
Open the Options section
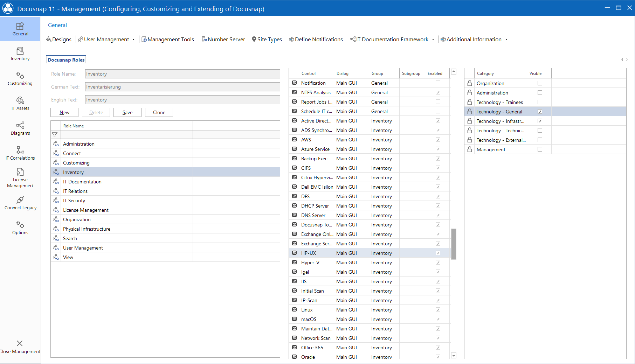pos(20,227)
